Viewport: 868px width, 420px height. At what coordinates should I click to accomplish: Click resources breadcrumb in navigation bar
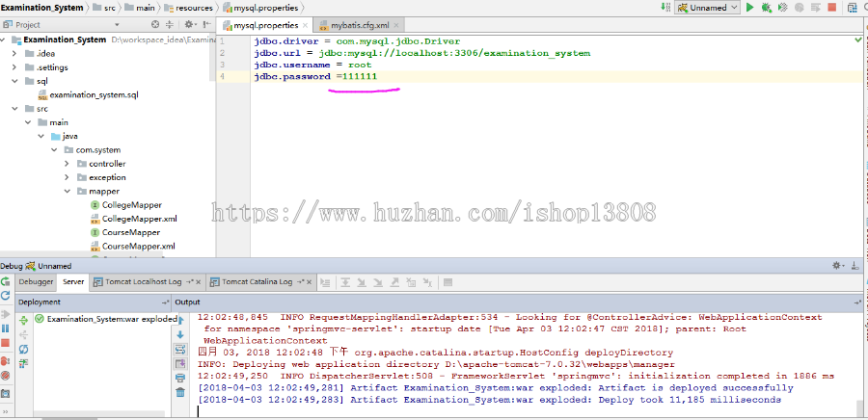point(189,8)
